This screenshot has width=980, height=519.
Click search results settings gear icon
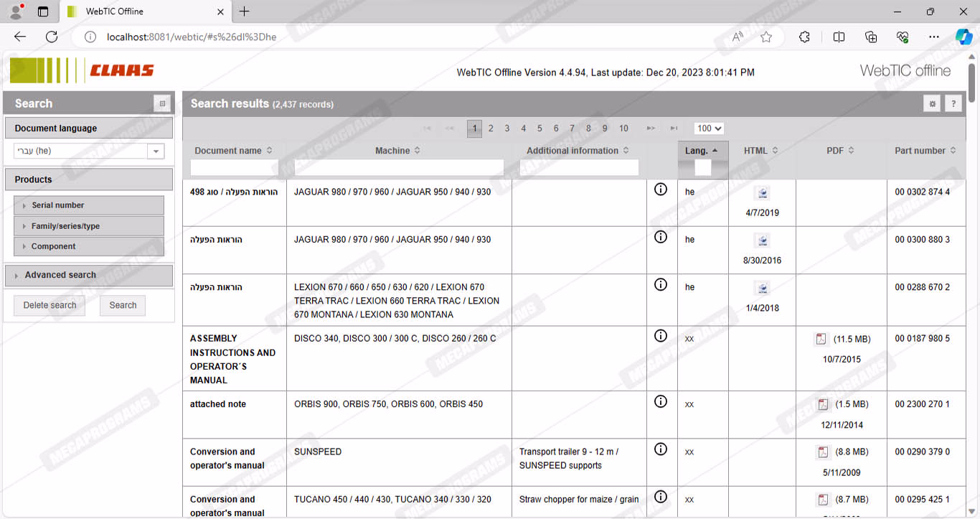click(932, 104)
